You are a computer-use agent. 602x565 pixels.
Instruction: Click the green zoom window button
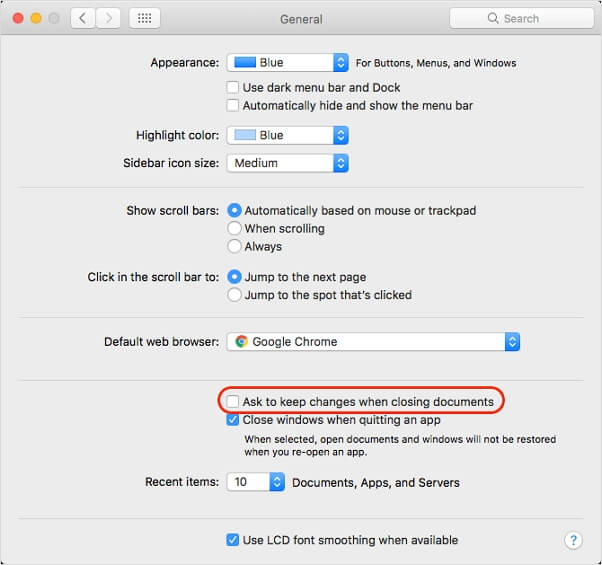[x=54, y=18]
